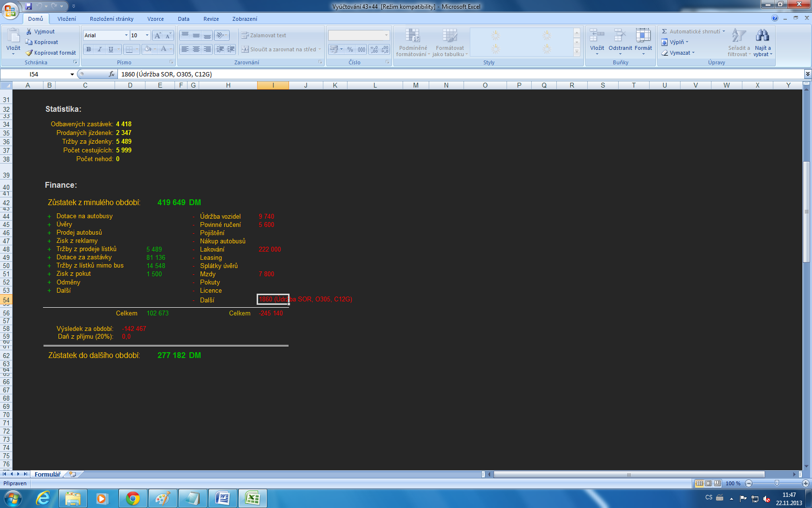
Task: Expand the Name Box dropdown arrow
Action: [72, 75]
